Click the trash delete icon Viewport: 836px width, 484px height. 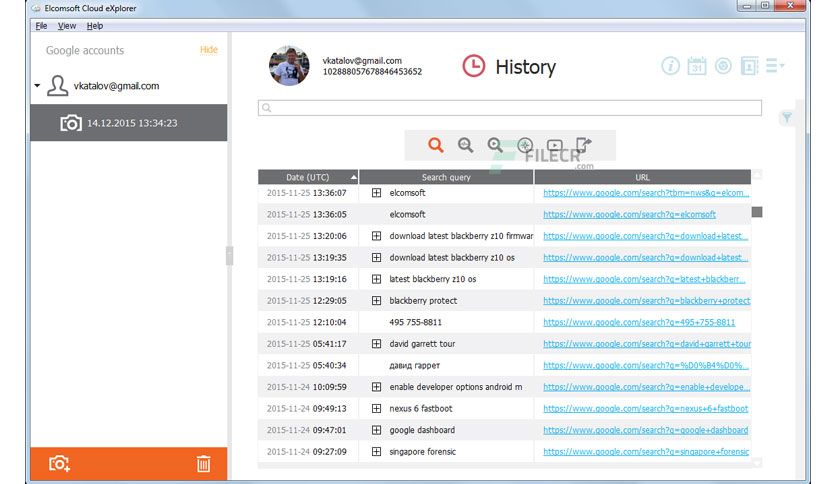coord(203,464)
